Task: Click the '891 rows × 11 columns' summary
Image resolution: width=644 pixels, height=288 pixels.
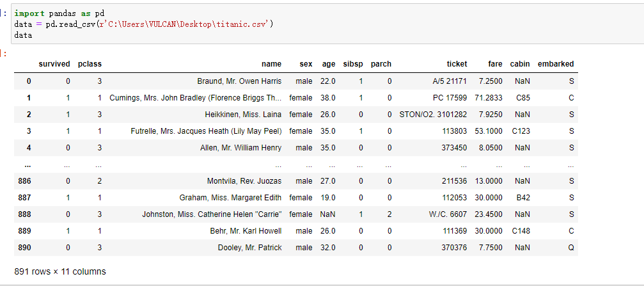Action: [x=60, y=271]
